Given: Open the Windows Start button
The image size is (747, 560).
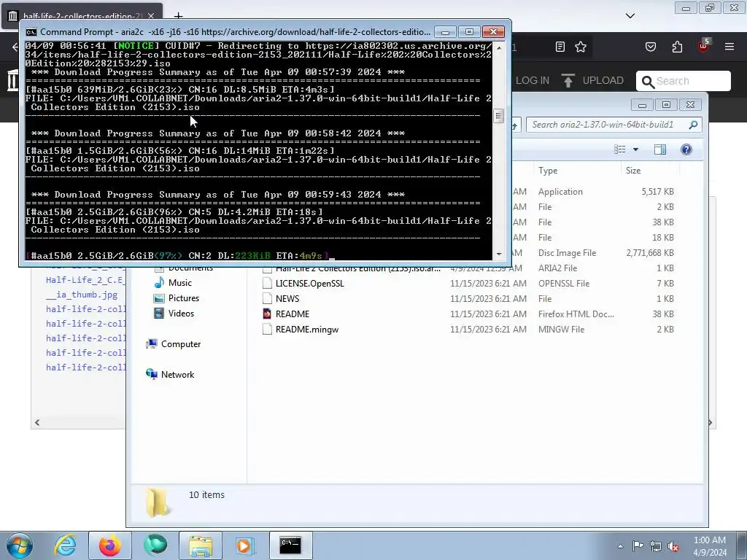Looking at the screenshot, I should 19,545.
